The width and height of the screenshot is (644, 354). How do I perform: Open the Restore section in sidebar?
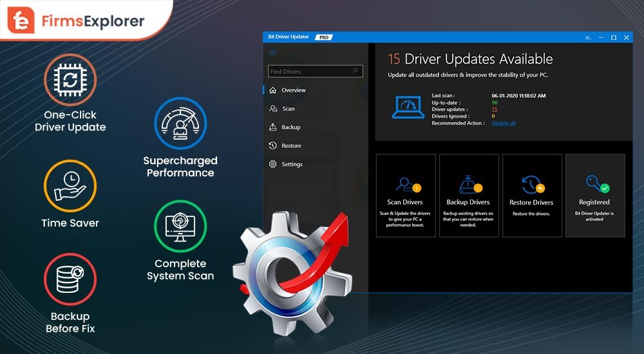291,145
